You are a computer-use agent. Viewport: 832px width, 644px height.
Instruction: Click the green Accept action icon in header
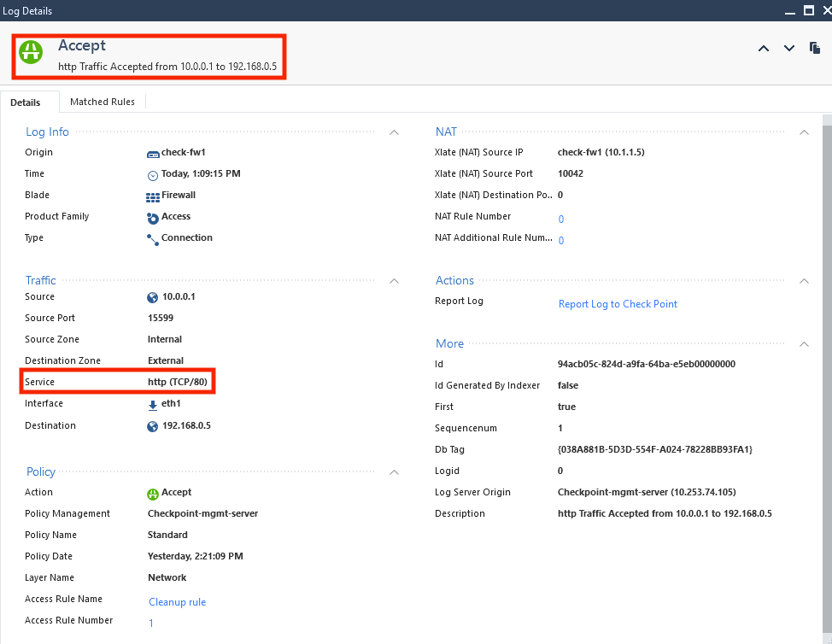point(32,52)
